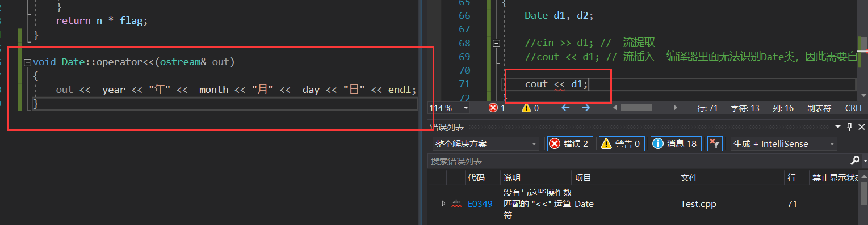Collapse the Date::operator<< function fold toggle
Image resolution: width=868 pixels, height=225 pixels.
click(27, 62)
